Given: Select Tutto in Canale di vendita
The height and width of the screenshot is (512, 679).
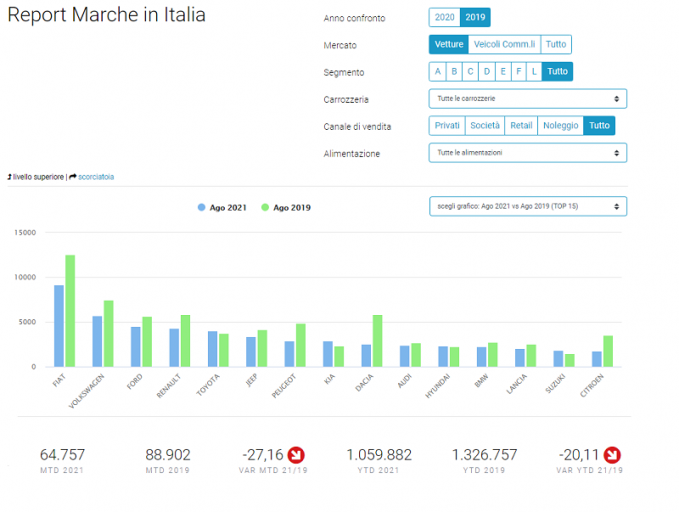Looking at the screenshot, I should pos(599,126).
